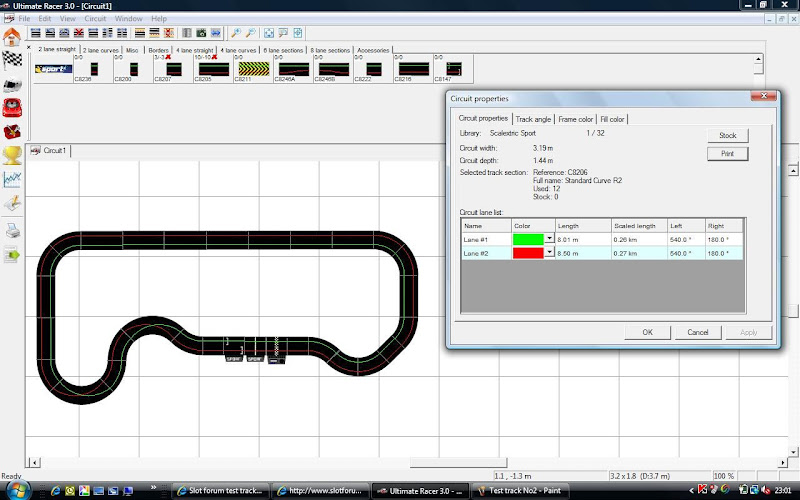Open the Fill color tab
The height and width of the screenshot is (500, 800).
click(612, 119)
